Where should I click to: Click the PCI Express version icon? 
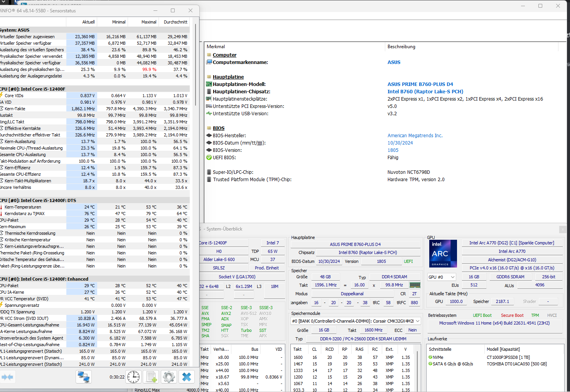pos(209,106)
